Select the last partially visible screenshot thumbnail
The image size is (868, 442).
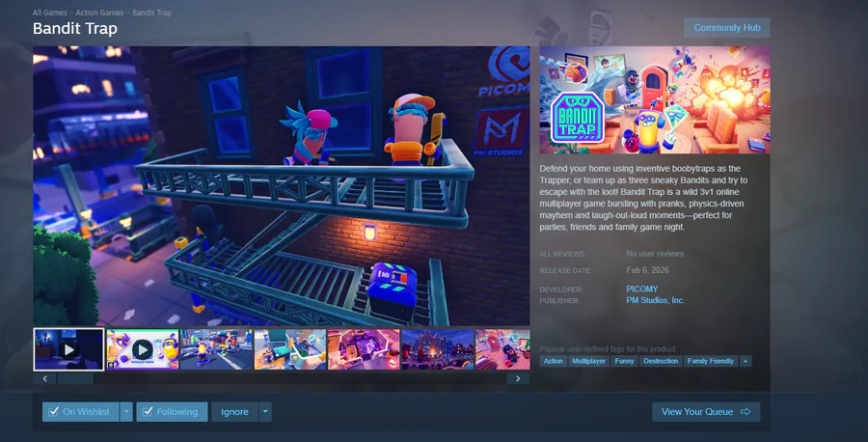tap(502, 349)
